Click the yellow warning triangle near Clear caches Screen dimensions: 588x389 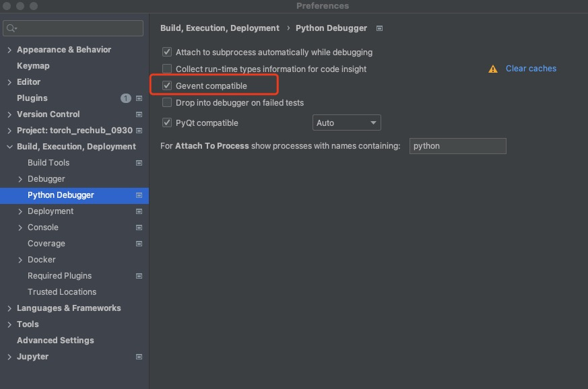(x=493, y=69)
